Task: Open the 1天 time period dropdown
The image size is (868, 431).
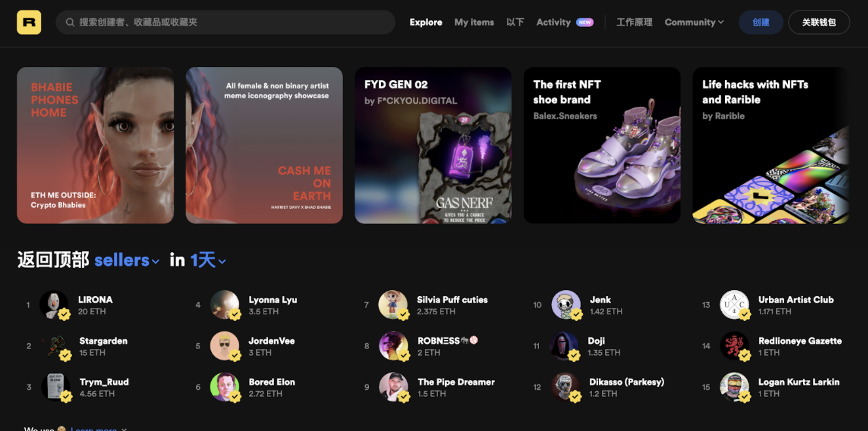Action: tap(208, 261)
